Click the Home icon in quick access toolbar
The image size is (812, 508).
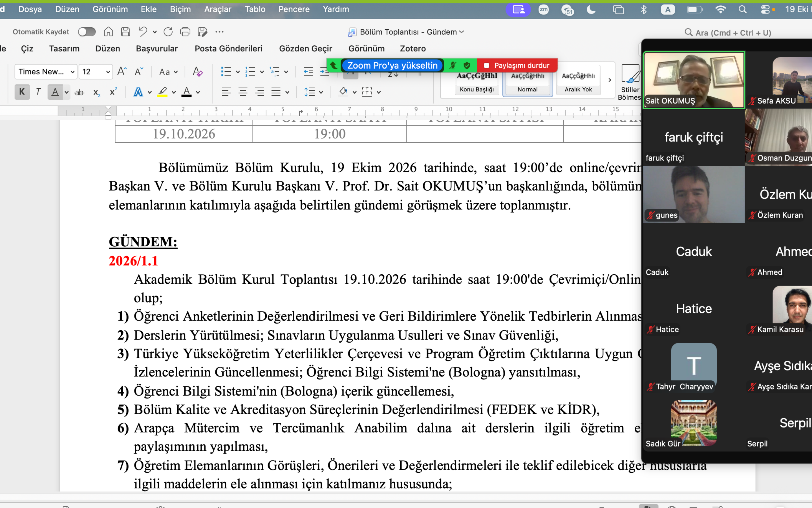tap(108, 32)
